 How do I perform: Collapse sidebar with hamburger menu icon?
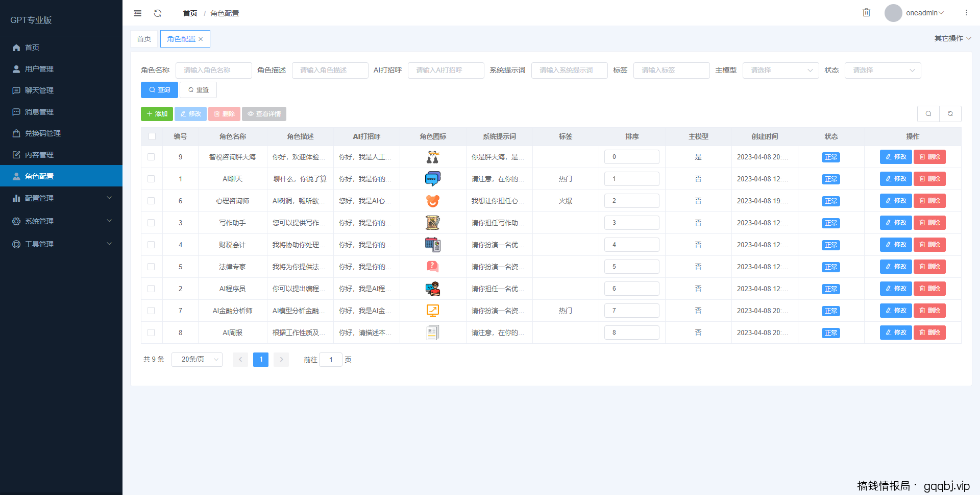point(137,13)
